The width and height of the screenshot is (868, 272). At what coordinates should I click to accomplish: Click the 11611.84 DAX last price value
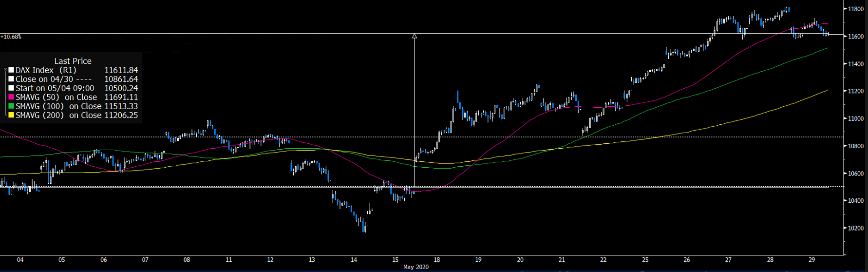tap(121, 70)
